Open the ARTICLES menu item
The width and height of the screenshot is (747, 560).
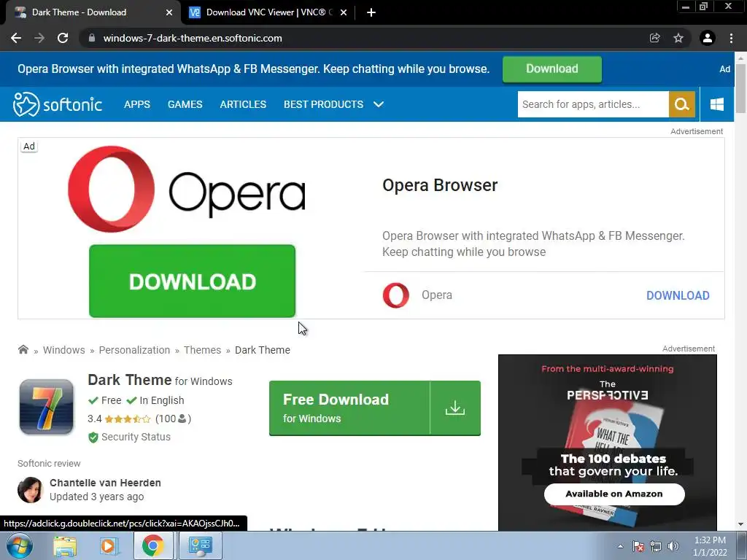[x=243, y=104]
